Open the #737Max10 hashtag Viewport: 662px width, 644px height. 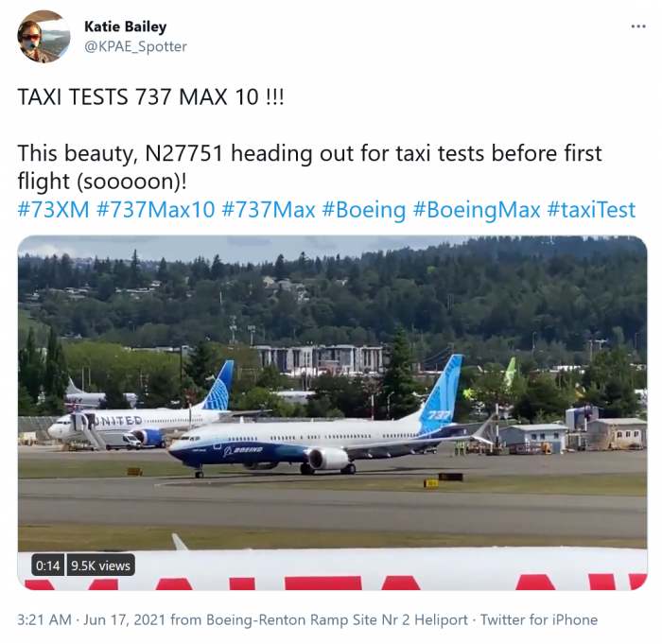coord(155,209)
